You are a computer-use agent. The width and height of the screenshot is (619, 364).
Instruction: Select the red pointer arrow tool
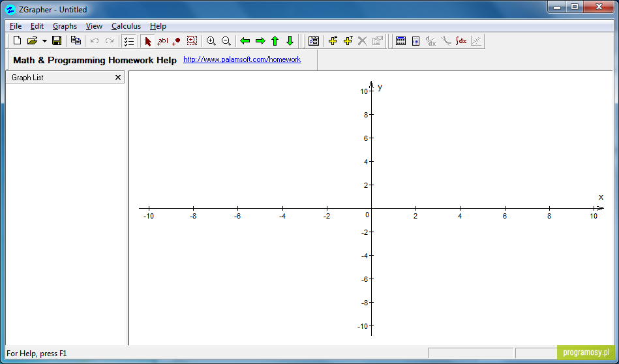(x=148, y=41)
